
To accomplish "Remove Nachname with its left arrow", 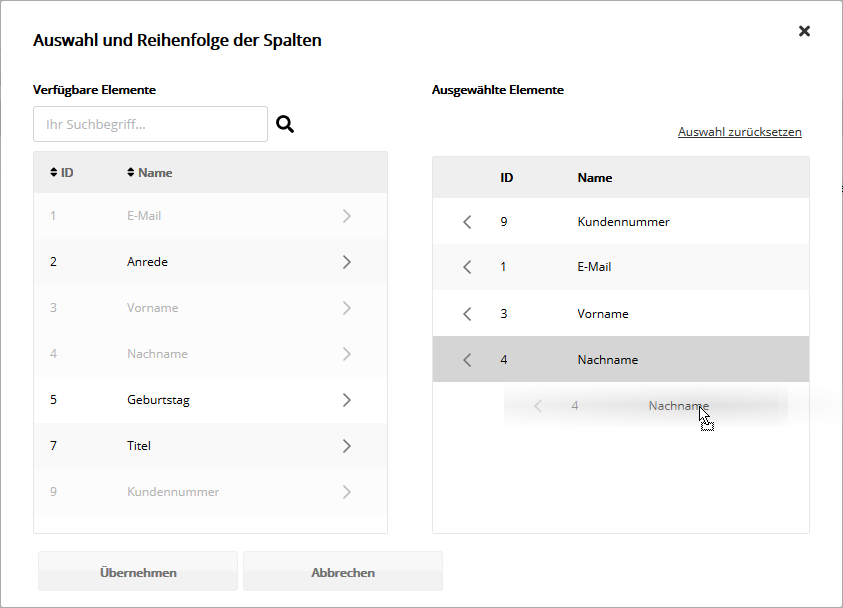I will [467, 360].
